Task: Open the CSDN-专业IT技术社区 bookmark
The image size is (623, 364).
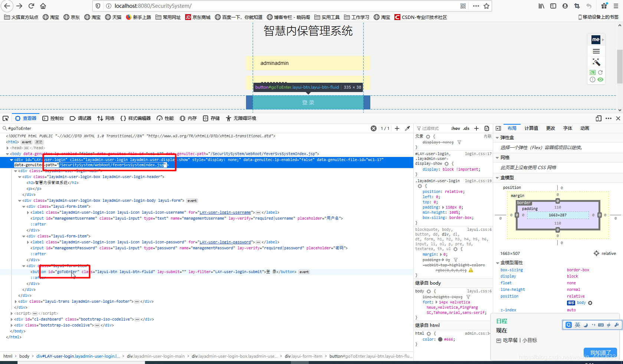Action: [x=421, y=17]
